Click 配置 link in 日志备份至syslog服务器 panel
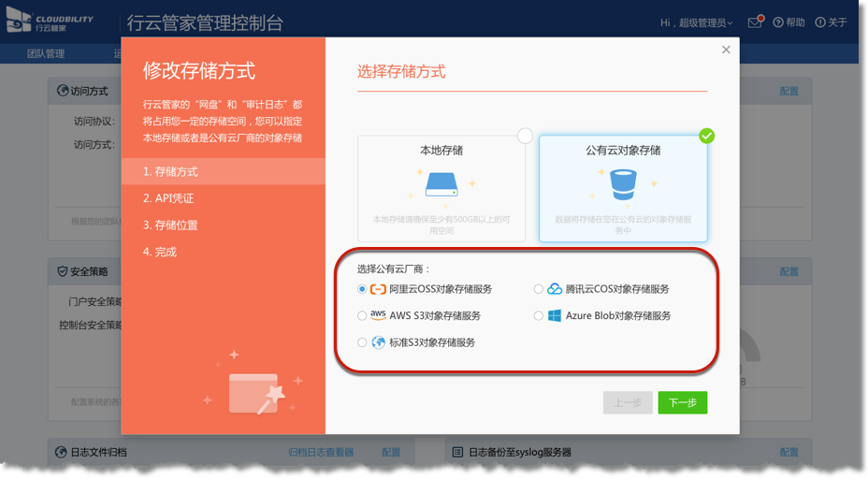 (x=788, y=453)
